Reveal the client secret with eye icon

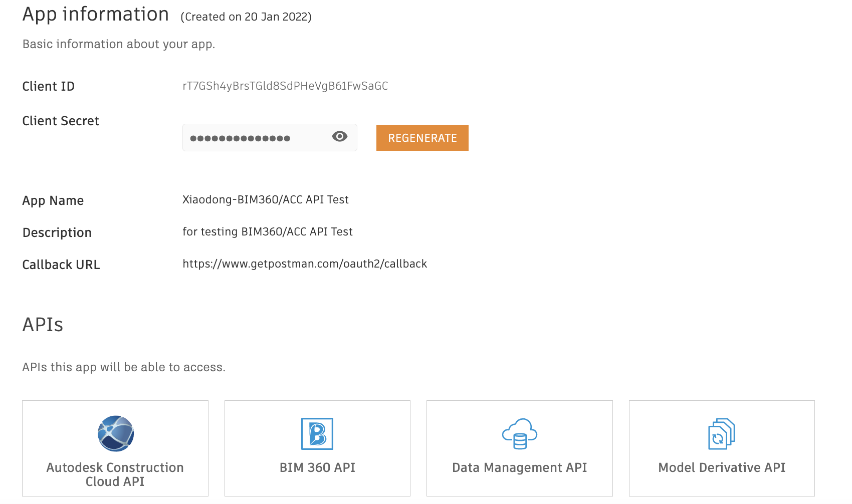[340, 136]
